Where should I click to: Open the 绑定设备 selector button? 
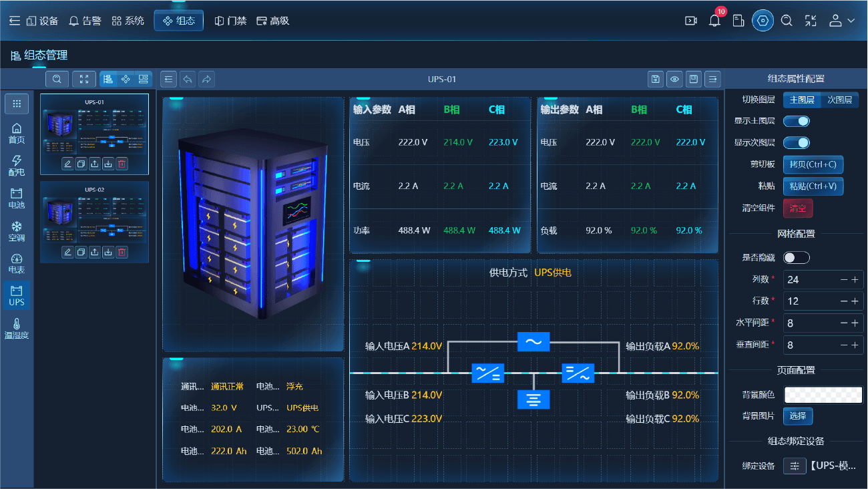pos(795,466)
